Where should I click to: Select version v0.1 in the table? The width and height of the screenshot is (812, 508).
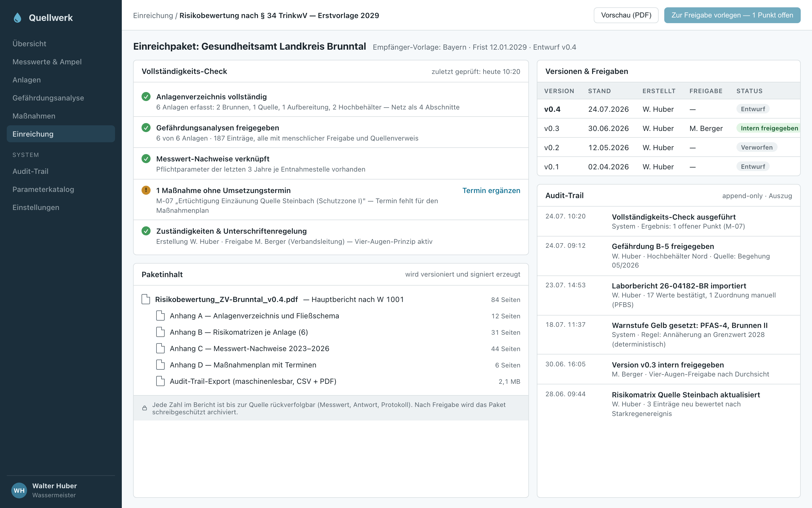tap(668, 166)
